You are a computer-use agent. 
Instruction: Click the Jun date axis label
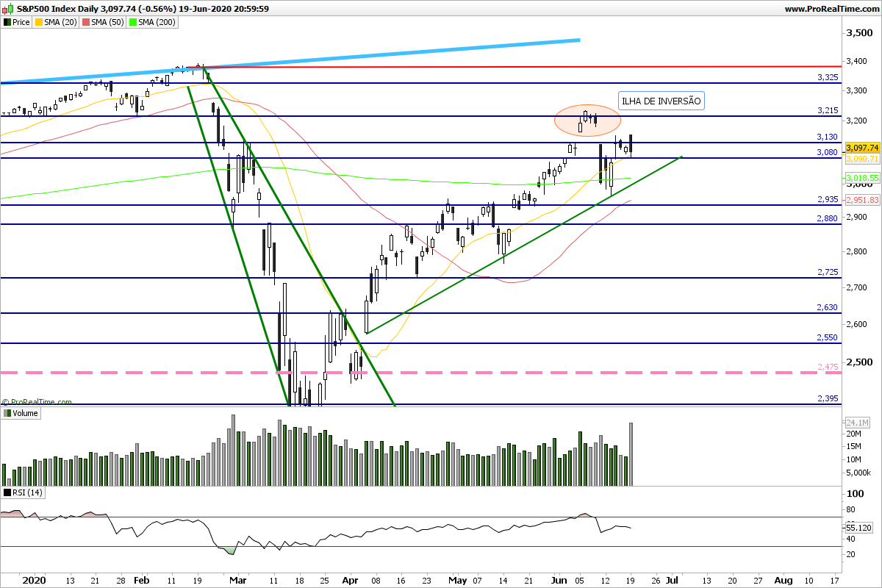pos(559,580)
